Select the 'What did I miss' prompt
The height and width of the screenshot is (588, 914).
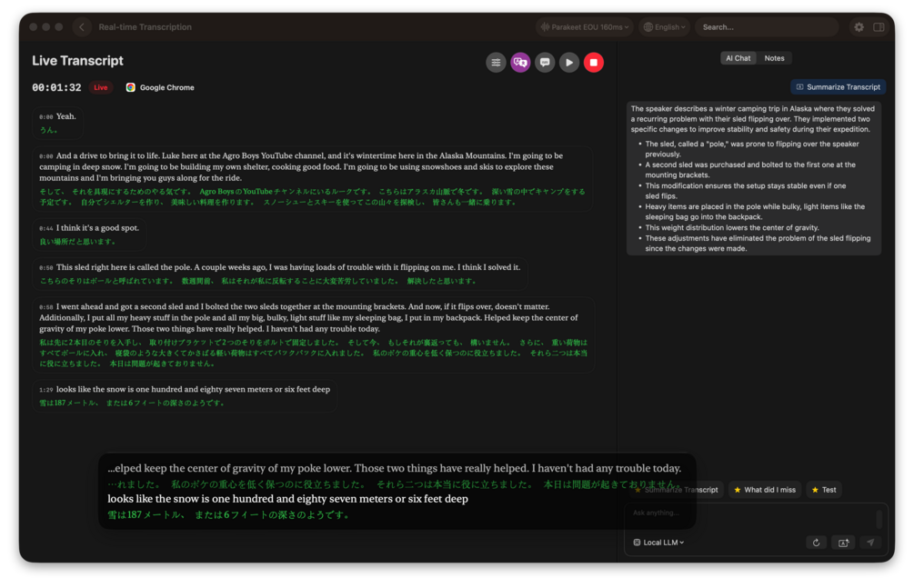(x=765, y=490)
